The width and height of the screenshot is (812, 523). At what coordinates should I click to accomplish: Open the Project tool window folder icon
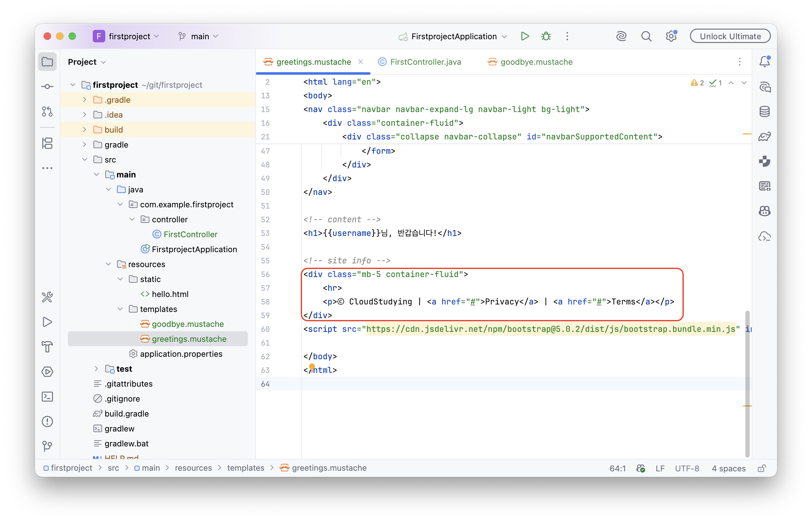[47, 62]
